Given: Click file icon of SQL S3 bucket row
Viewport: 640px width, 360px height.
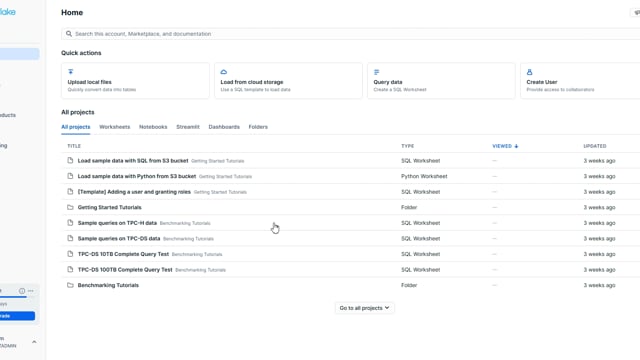Looking at the screenshot, I should (x=70, y=160).
